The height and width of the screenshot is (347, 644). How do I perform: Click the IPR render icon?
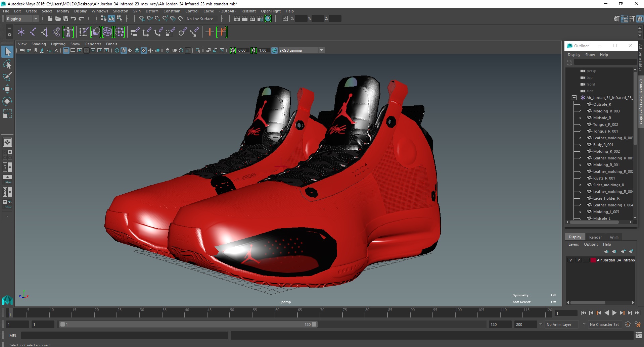click(x=252, y=19)
